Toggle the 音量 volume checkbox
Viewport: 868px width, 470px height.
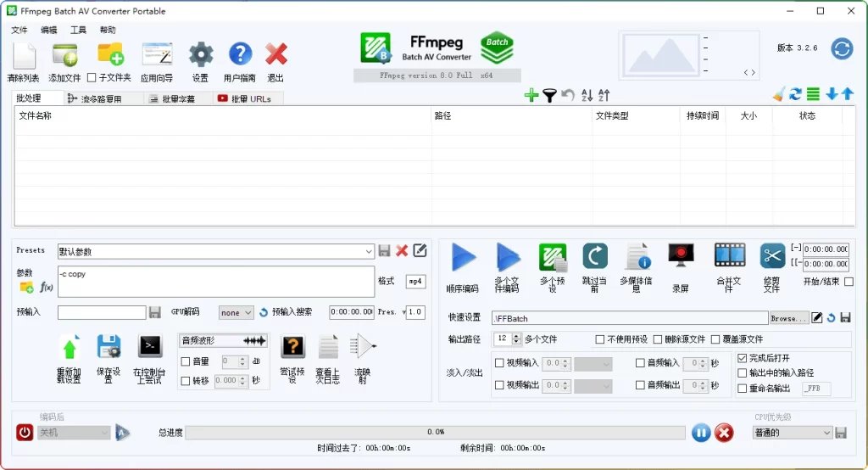tap(186, 361)
